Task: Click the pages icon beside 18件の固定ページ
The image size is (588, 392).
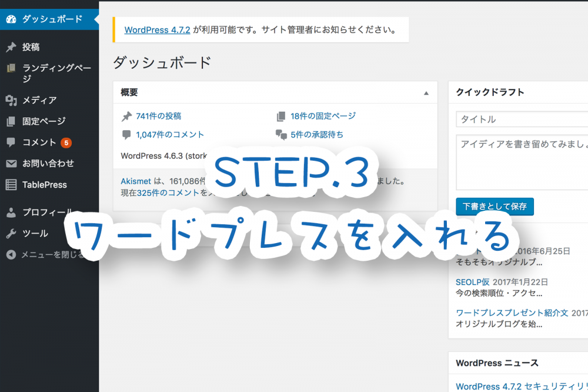Action: (281, 117)
